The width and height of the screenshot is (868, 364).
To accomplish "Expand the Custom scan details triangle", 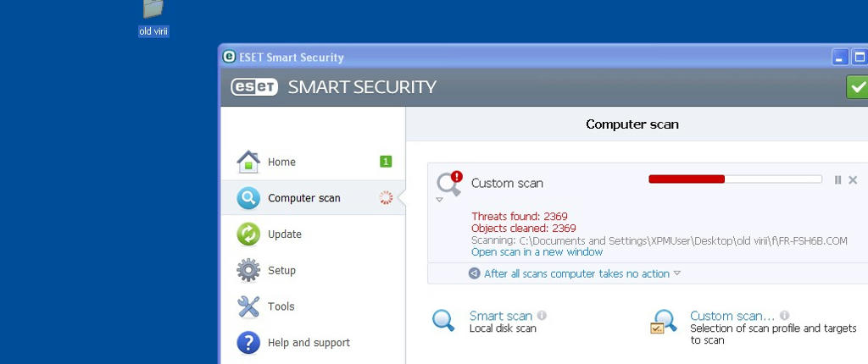I will click(x=440, y=200).
